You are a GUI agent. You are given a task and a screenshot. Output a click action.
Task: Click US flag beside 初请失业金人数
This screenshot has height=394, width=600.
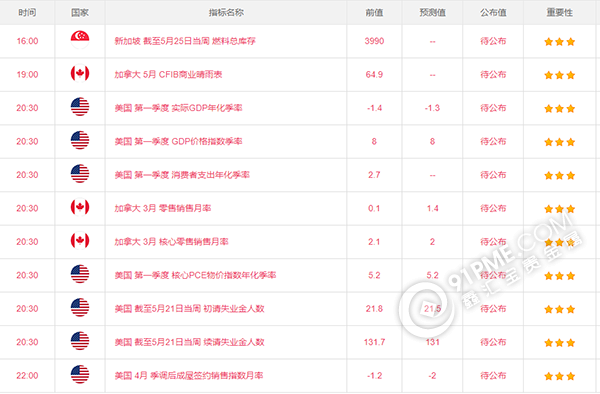pos(80,308)
